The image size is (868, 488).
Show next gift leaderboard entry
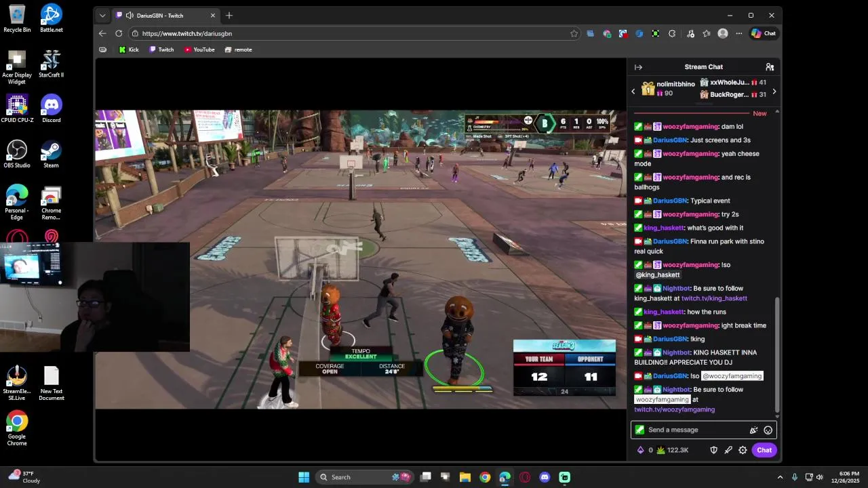pos(774,91)
